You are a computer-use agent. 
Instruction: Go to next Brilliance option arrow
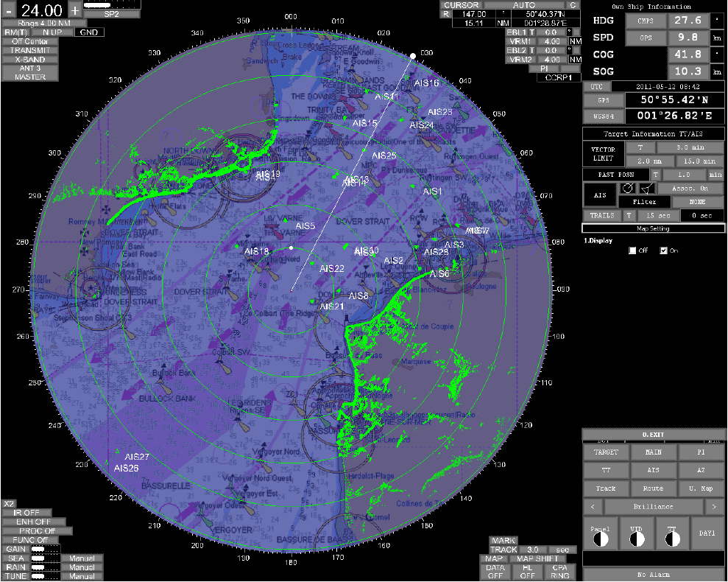713,507
